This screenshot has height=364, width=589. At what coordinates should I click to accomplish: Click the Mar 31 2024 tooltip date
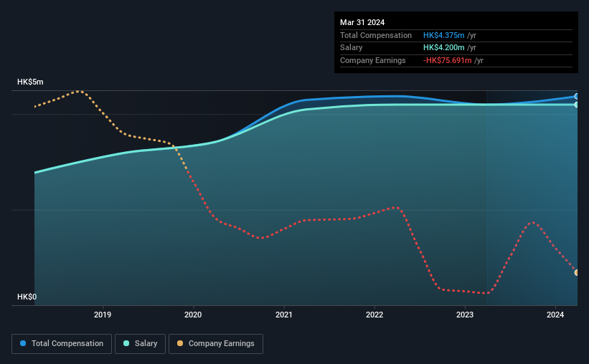point(362,22)
